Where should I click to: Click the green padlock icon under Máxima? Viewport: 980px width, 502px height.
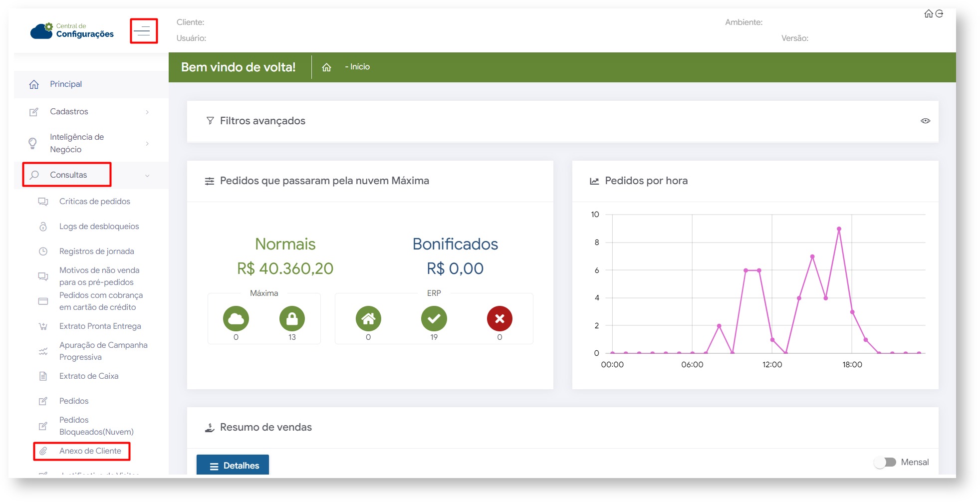(292, 319)
